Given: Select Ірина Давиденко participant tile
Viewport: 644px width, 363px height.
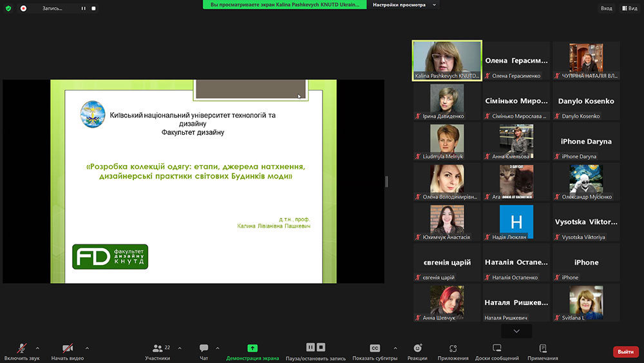Looking at the screenshot, I should (x=447, y=101).
